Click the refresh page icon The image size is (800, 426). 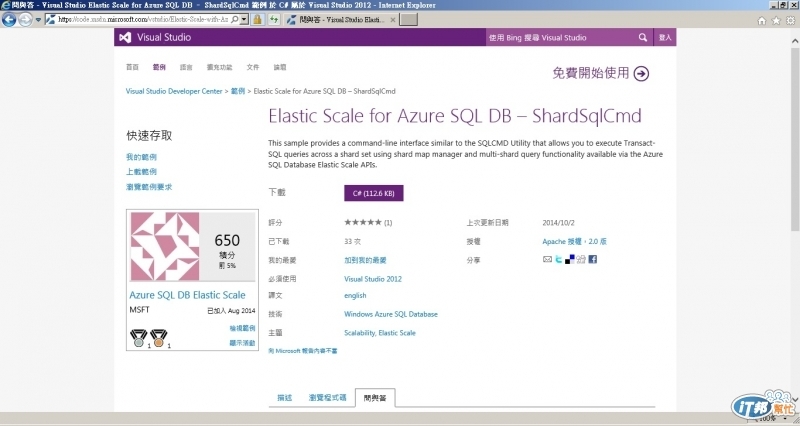[274, 19]
